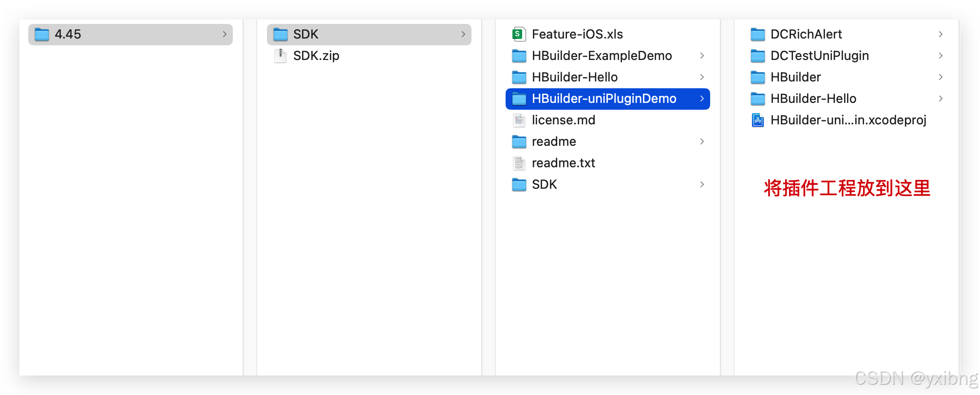Click the HBuilder-Hello folder icon in fourth column

coord(758,99)
